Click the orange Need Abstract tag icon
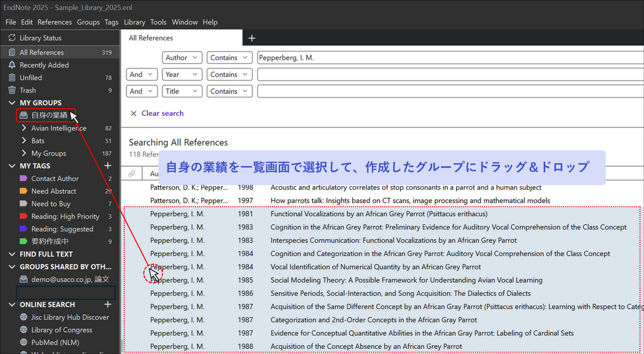 click(23, 191)
